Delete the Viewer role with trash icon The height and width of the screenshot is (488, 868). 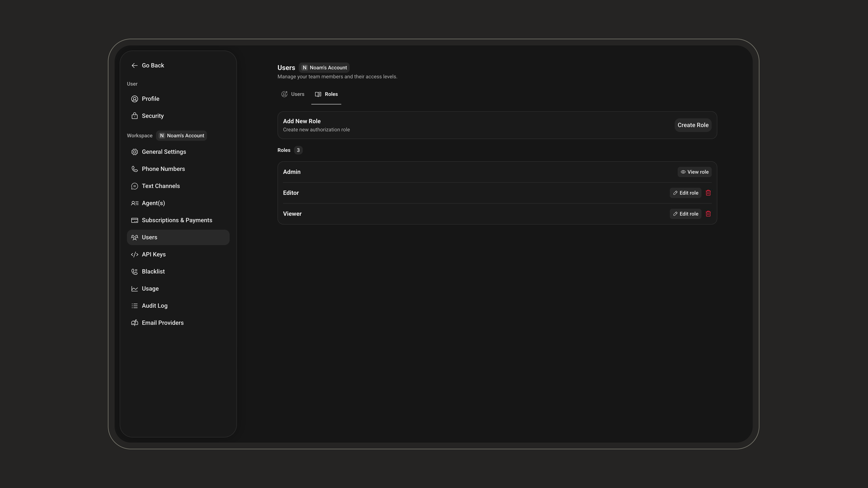tap(708, 214)
